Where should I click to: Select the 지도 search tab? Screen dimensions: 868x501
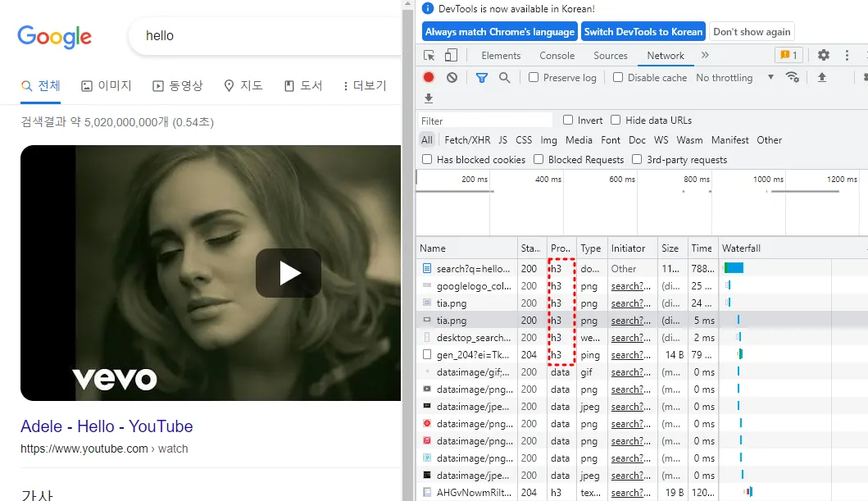click(x=243, y=86)
